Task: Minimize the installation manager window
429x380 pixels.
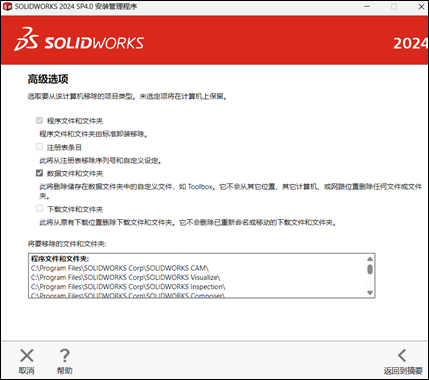Action: (367, 7)
